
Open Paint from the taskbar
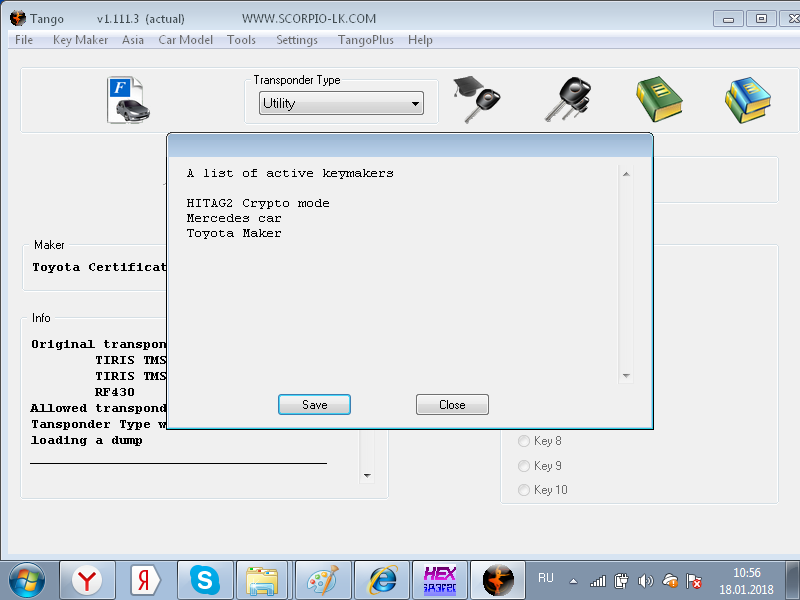[x=323, y=581]
